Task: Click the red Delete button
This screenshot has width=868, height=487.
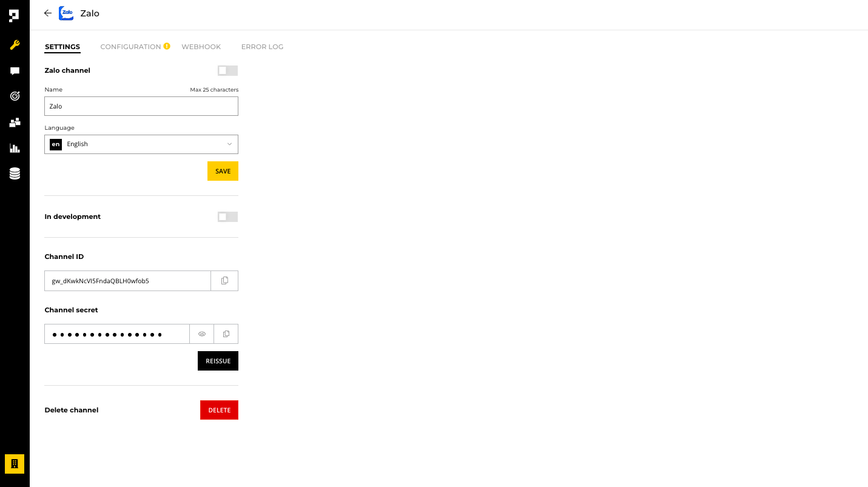Action: (219, 410)
